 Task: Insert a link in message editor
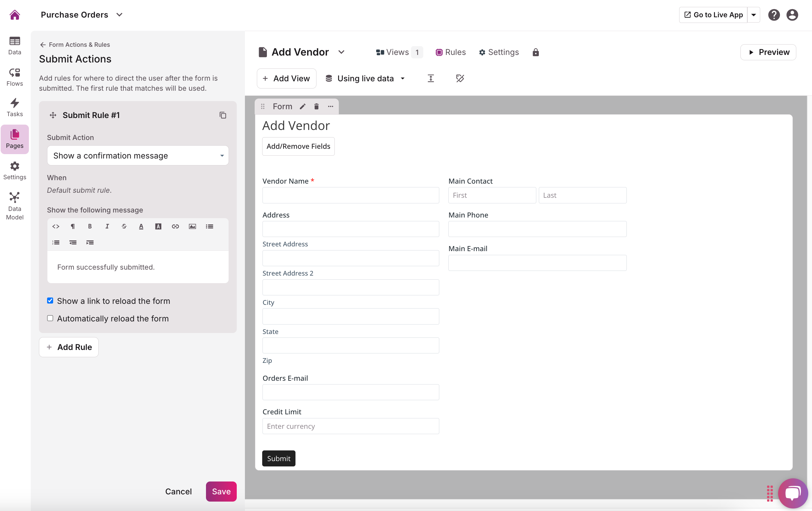tap(175, 227)
